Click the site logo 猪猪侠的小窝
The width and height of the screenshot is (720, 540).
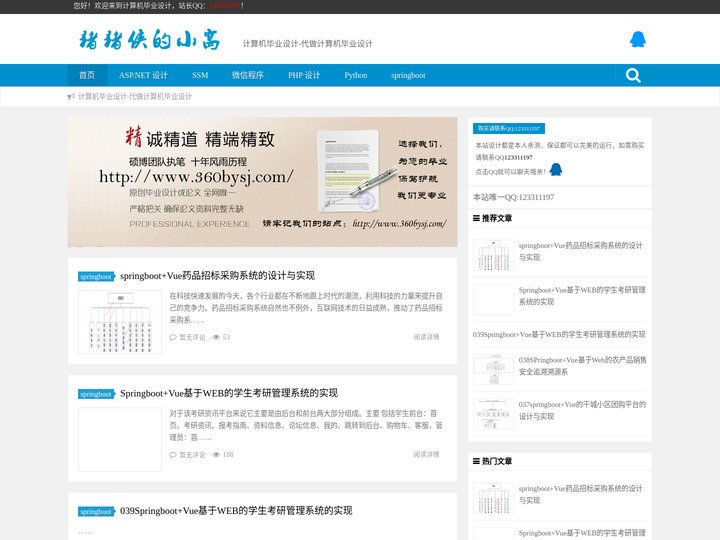click(x=149, y=39)
